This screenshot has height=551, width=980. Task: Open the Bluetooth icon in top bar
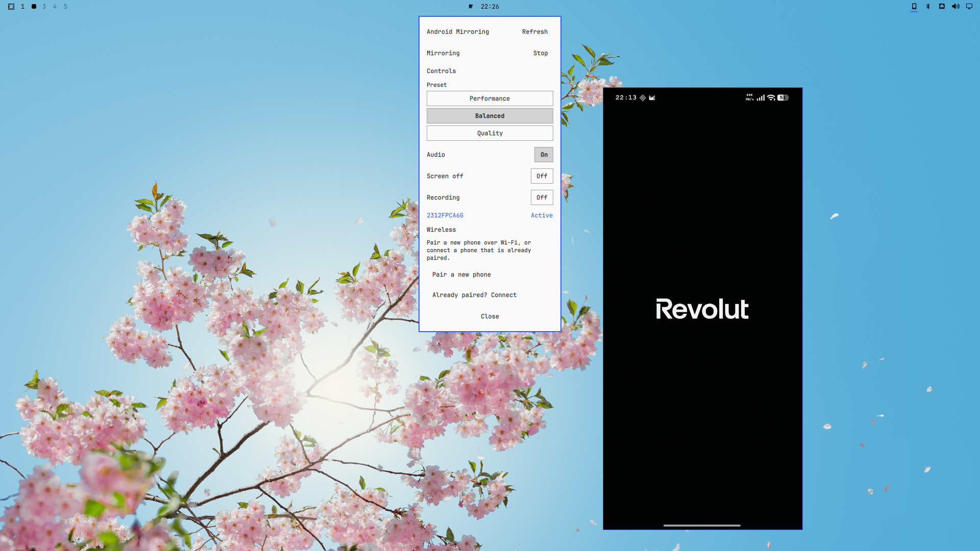[x=928, y=7]
